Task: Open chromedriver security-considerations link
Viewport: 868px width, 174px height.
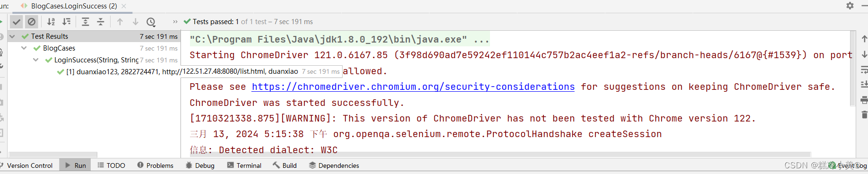Action: point(413,87)
